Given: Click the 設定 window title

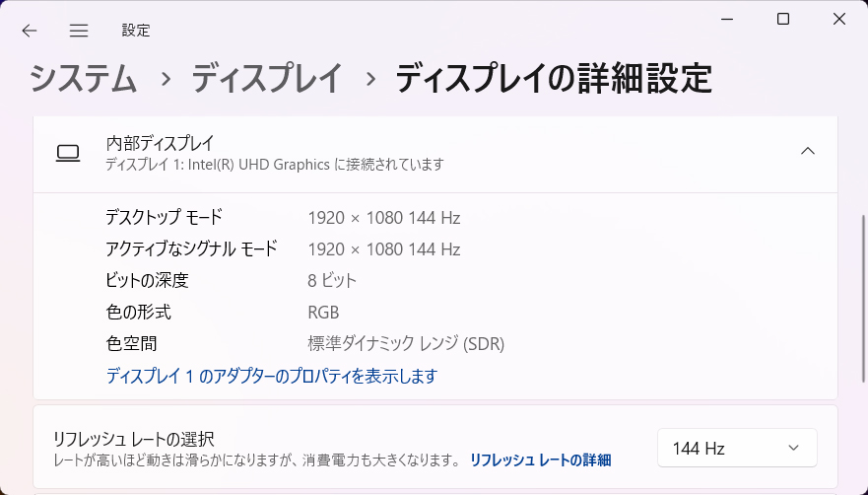Looking at the screenshot, I should [136, 31].
